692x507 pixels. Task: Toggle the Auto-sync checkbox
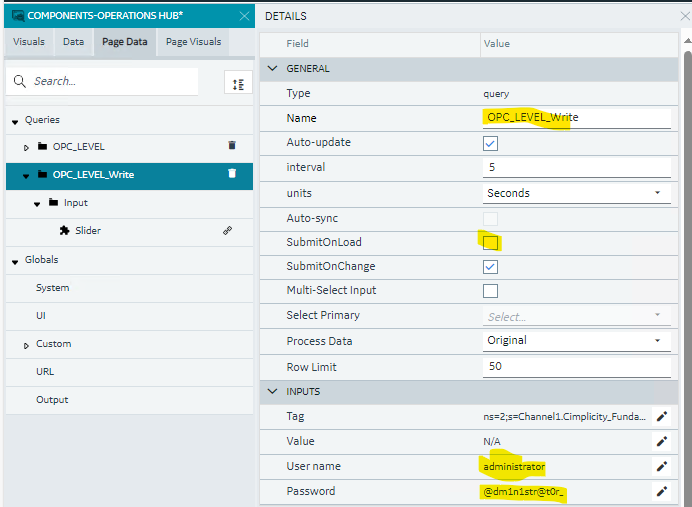[x=490, y=219]
